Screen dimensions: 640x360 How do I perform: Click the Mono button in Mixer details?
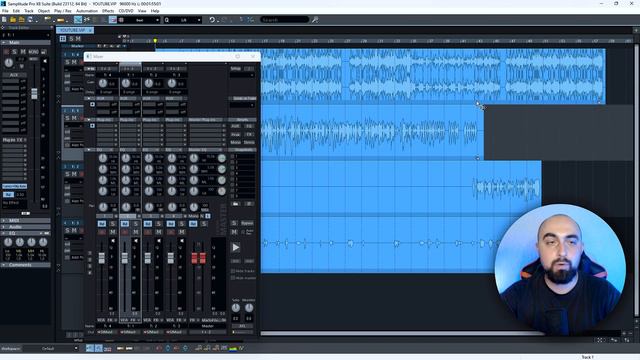(x=236, y=142)
